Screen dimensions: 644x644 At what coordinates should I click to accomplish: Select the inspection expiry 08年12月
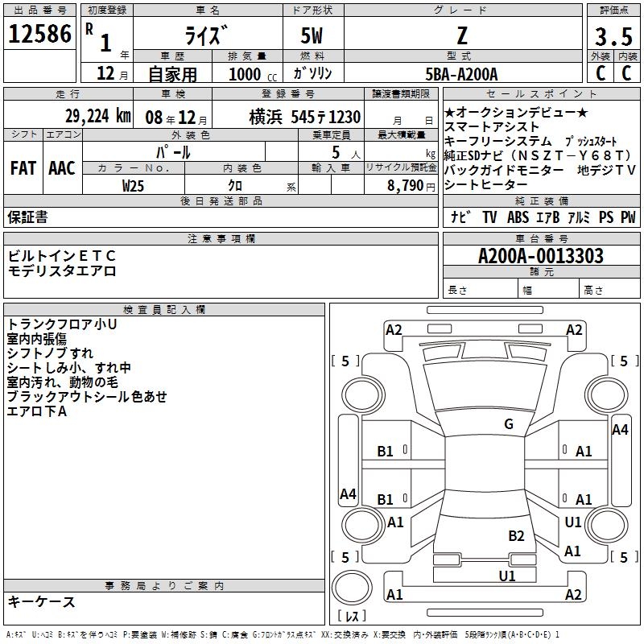176,118
